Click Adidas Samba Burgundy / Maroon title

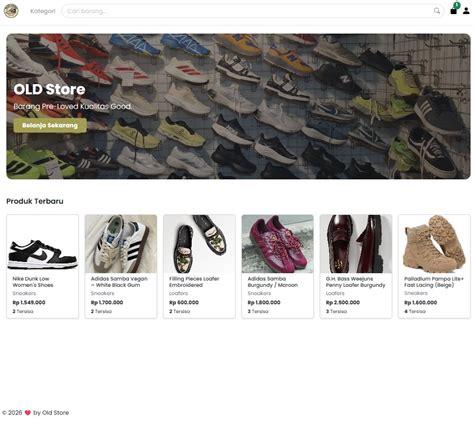273,282
